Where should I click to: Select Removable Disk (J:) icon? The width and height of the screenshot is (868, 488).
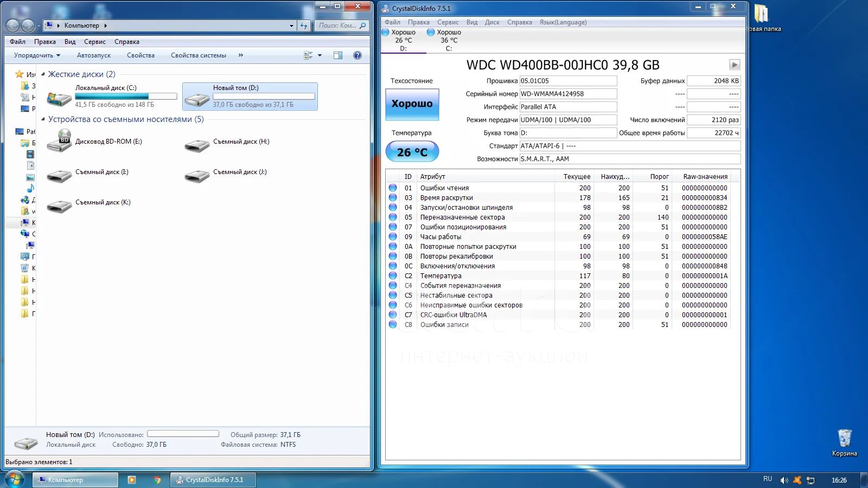click(x=197, y=175)
